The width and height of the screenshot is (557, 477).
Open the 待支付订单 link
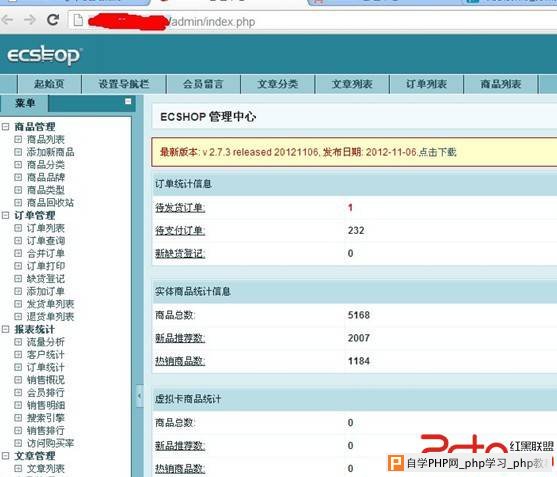180,231
